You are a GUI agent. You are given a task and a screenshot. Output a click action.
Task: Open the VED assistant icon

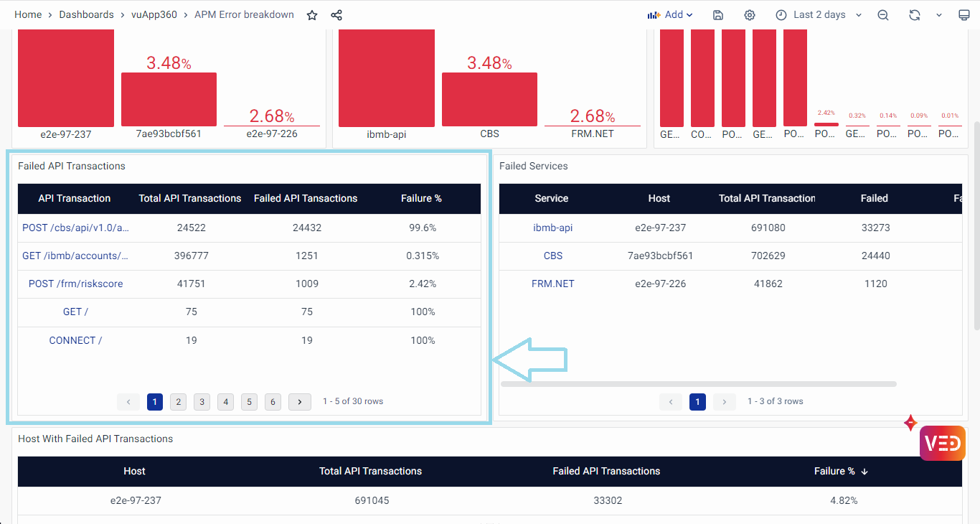click(942, 443)
